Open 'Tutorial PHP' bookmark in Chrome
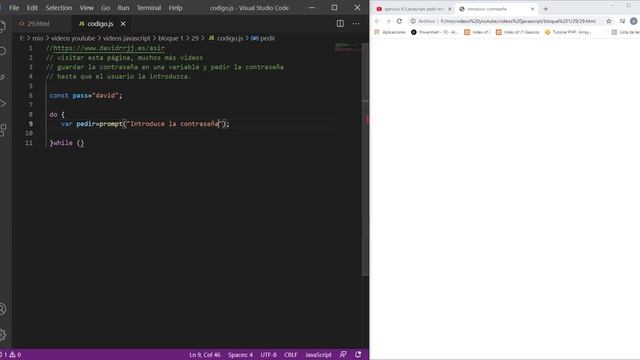 click(568, 32)
